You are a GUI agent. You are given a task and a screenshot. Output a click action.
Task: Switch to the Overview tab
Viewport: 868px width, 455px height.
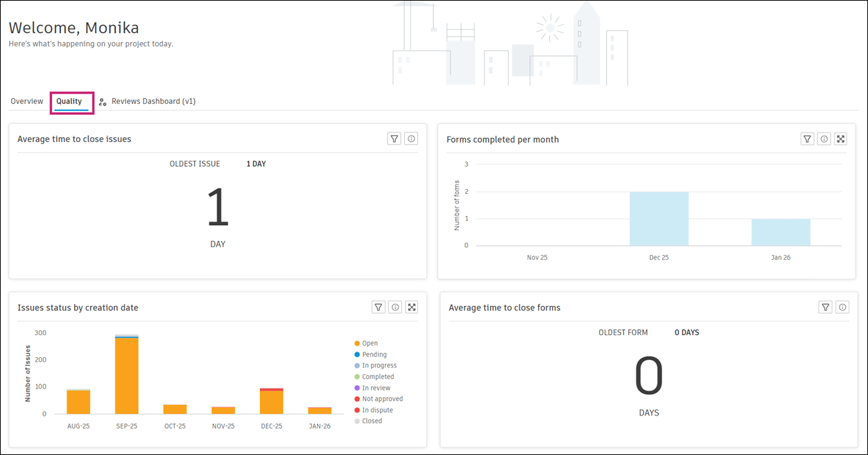click(x=27, y=101)
